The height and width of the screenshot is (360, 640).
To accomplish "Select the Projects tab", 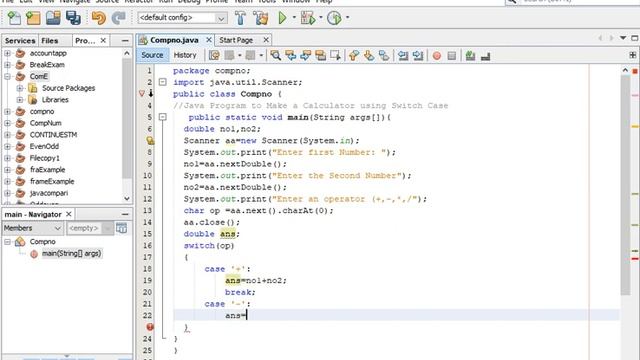I will click(85, 41).
